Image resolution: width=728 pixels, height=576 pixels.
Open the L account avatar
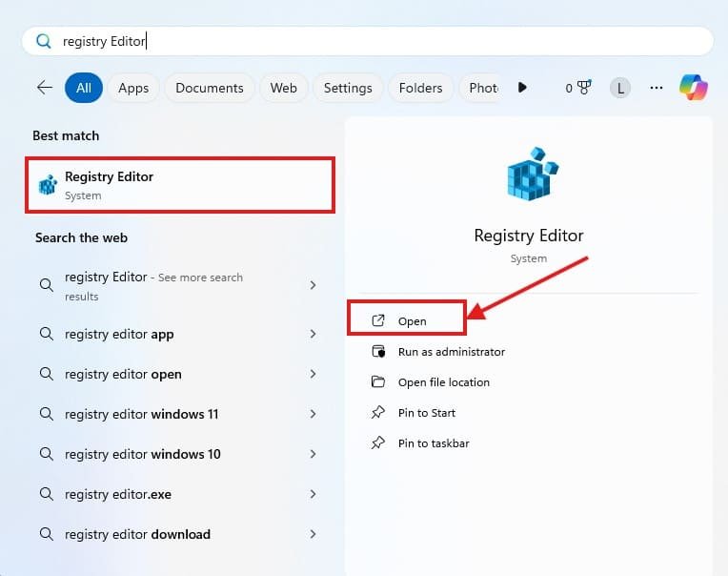pos(620,88)
